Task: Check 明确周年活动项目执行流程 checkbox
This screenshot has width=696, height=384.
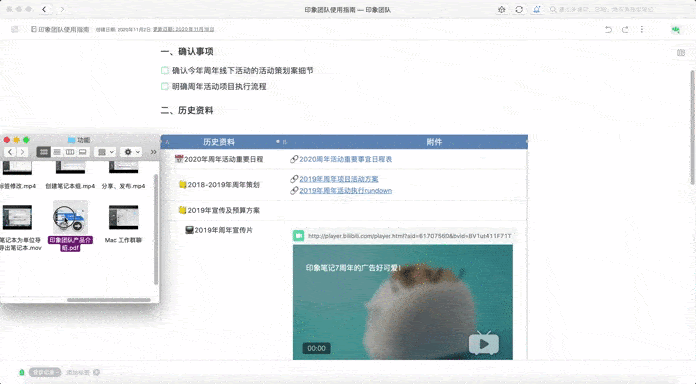Action: [165, 87]
